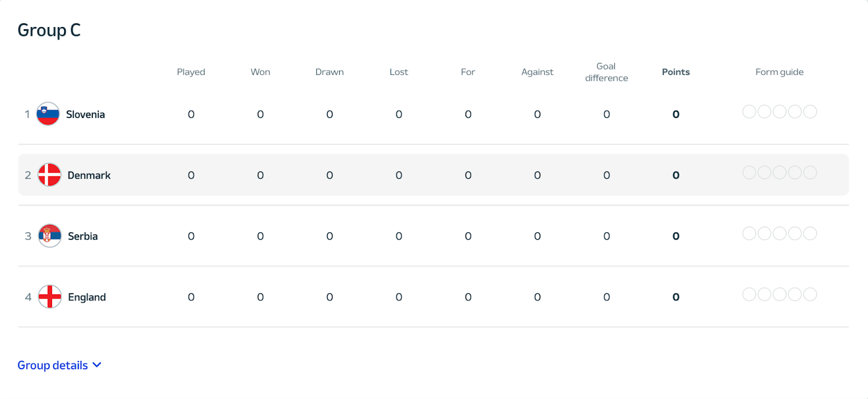Click the Serbia flag icon
The image size is (868, 399).
[x=50, y=236]
